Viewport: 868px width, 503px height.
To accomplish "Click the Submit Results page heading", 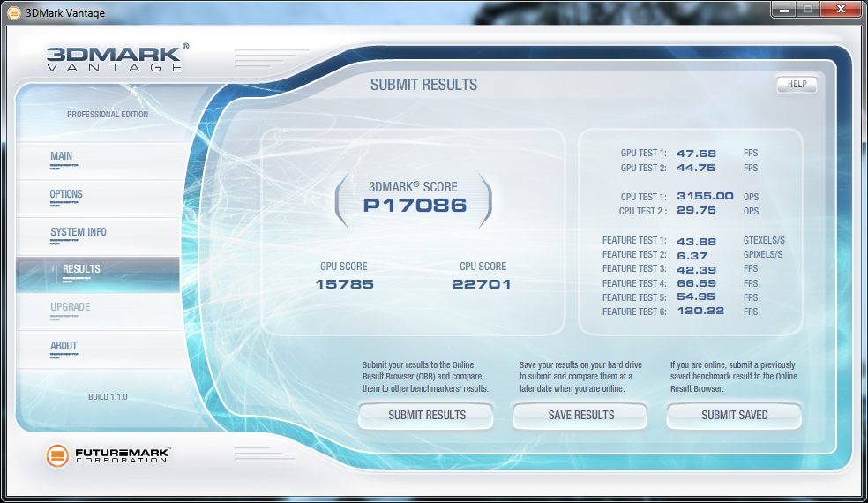I will click(x=423, y=85).
